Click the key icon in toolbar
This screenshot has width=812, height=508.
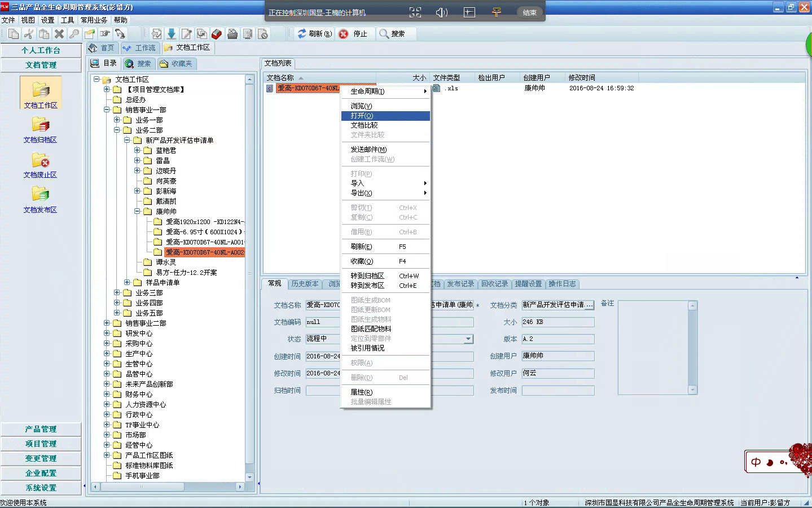tap(74, 34)
